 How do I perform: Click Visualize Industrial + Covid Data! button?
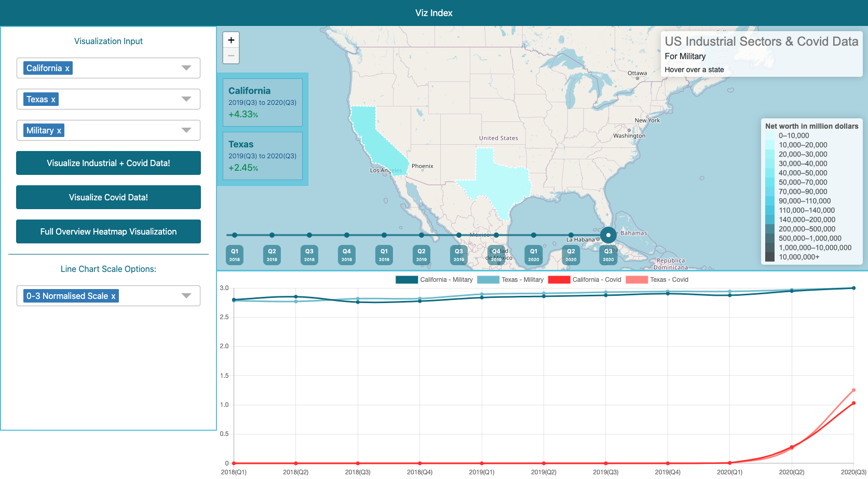(x=108, y=163)
